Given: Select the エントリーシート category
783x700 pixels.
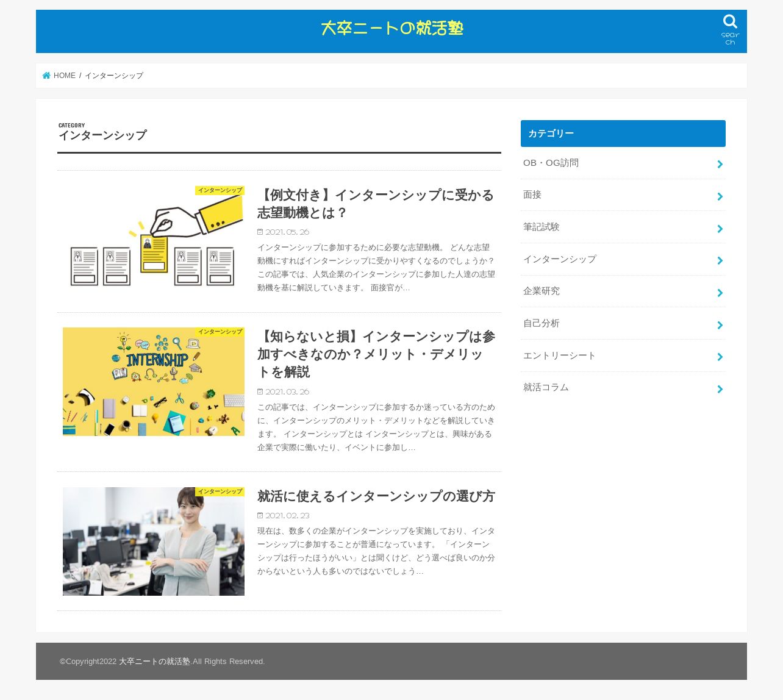Looking at the screenshot, I should click(623, 355).
